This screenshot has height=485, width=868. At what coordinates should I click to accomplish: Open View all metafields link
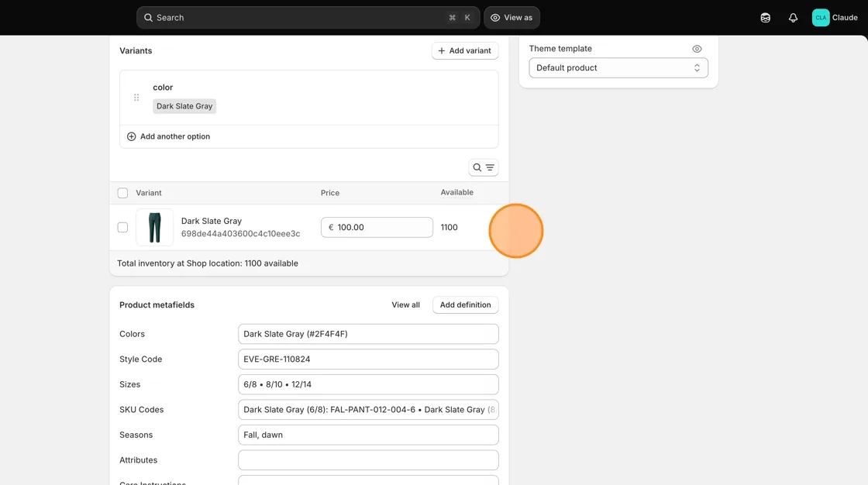406,304
